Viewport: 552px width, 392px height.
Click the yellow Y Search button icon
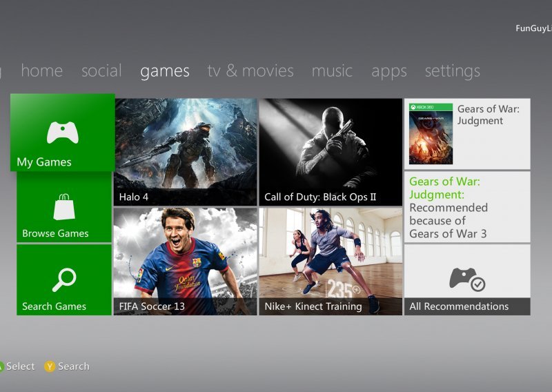[50, 366]
